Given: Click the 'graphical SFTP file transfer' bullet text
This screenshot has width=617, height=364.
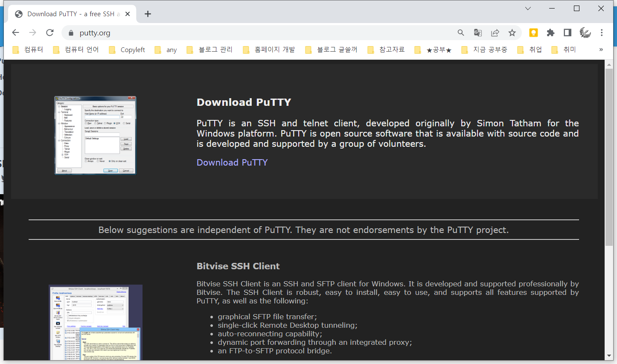Looking at the screenshot, I should pyautogui.click(x=268, y=317).
